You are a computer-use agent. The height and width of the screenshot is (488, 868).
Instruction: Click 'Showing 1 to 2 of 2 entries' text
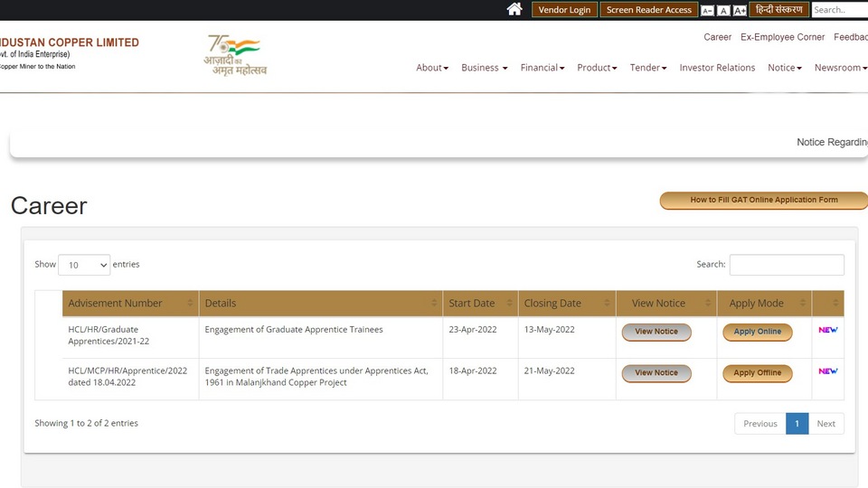[87, 423]
